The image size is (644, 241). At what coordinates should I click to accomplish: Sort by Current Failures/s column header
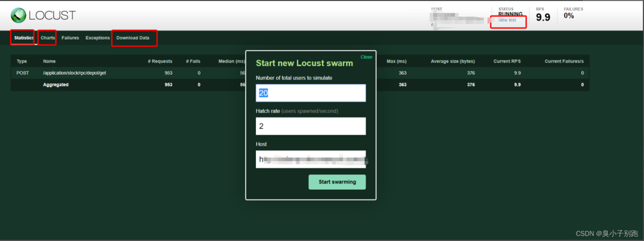[x=564, y=61]
